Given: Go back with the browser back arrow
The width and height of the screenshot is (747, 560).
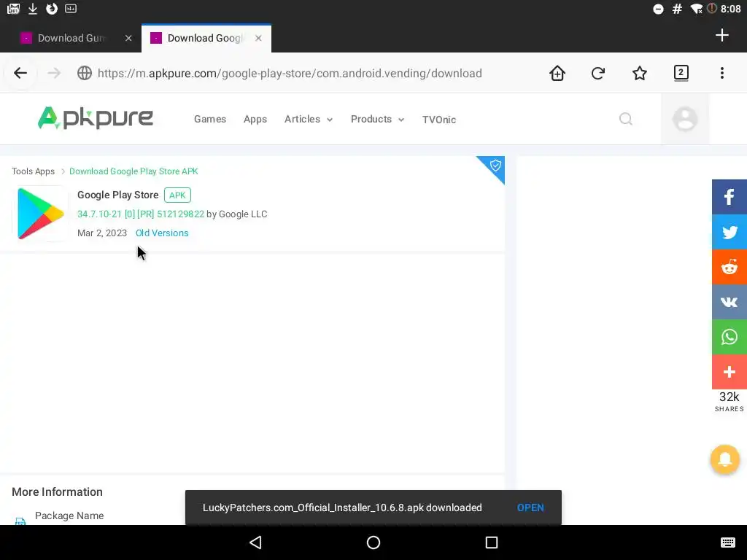Looking at the screenshot, I should click(20, 73).
